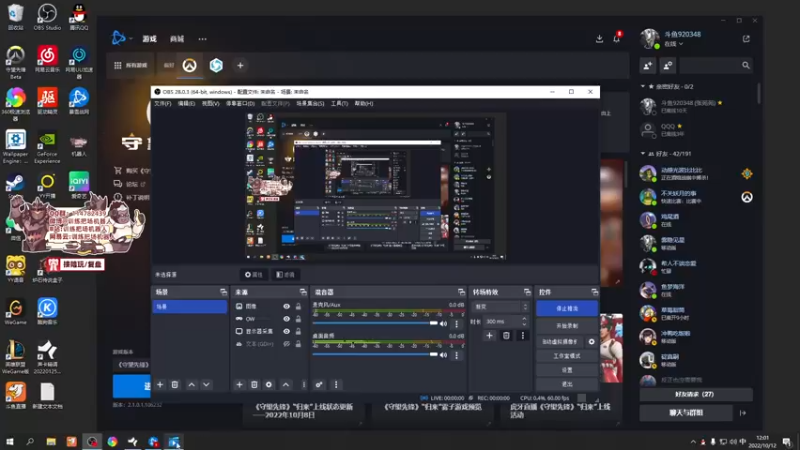The width and height of the screenshot is (800, 450).
Task: Mute the Desktop Audio speaker icon
Action: pos(443,355)
